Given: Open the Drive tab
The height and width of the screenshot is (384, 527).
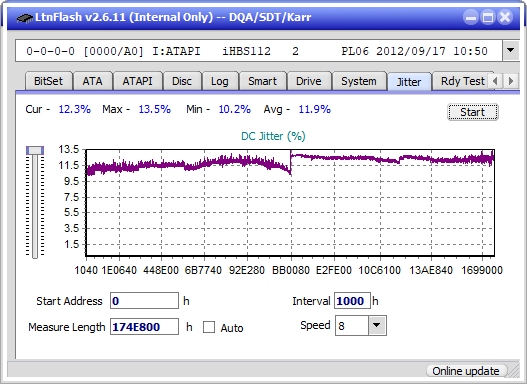Looking at the screenshot, I should pos(309,81).
